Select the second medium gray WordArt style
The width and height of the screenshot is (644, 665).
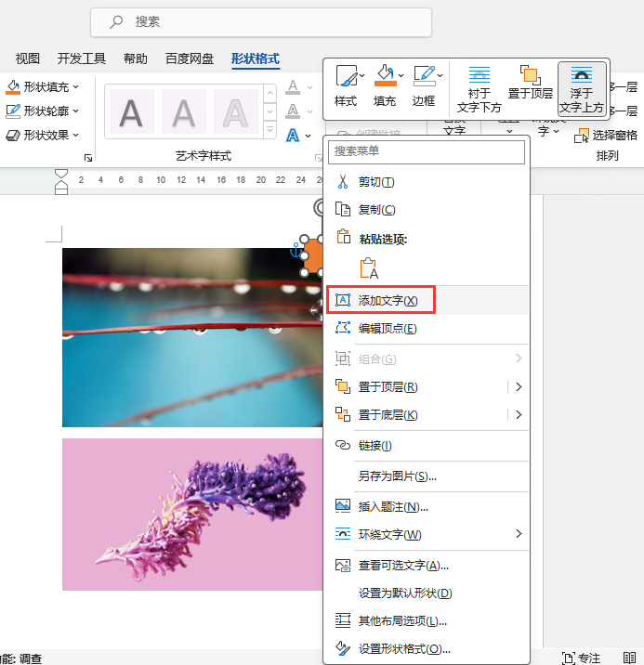pos(184,111)
